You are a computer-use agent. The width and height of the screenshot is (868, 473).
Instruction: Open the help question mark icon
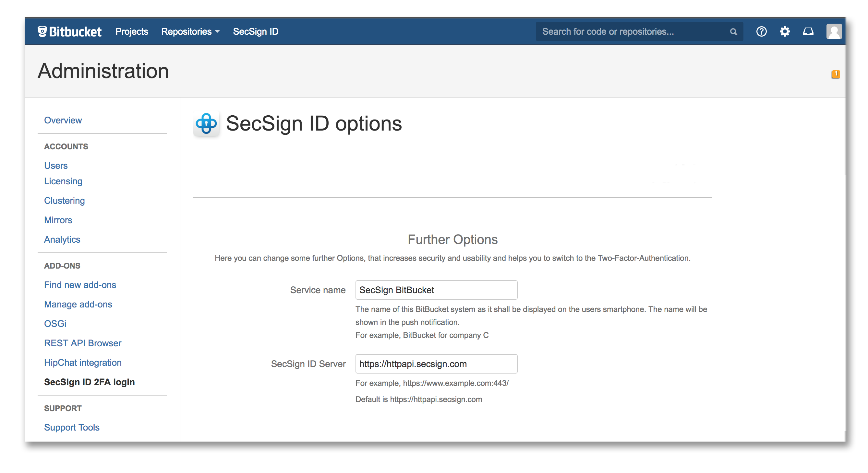point(761,31)
